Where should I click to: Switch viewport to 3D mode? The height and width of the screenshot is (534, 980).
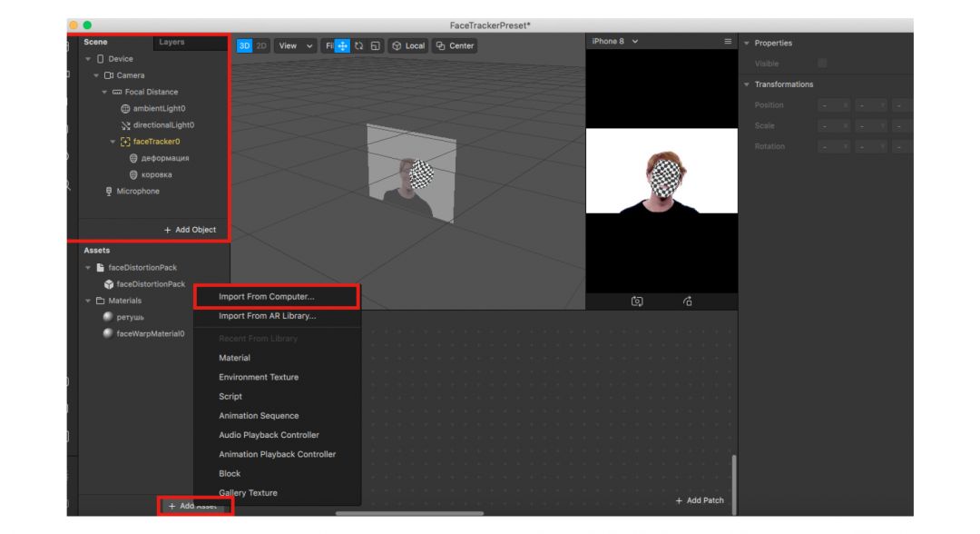point(244,45)
